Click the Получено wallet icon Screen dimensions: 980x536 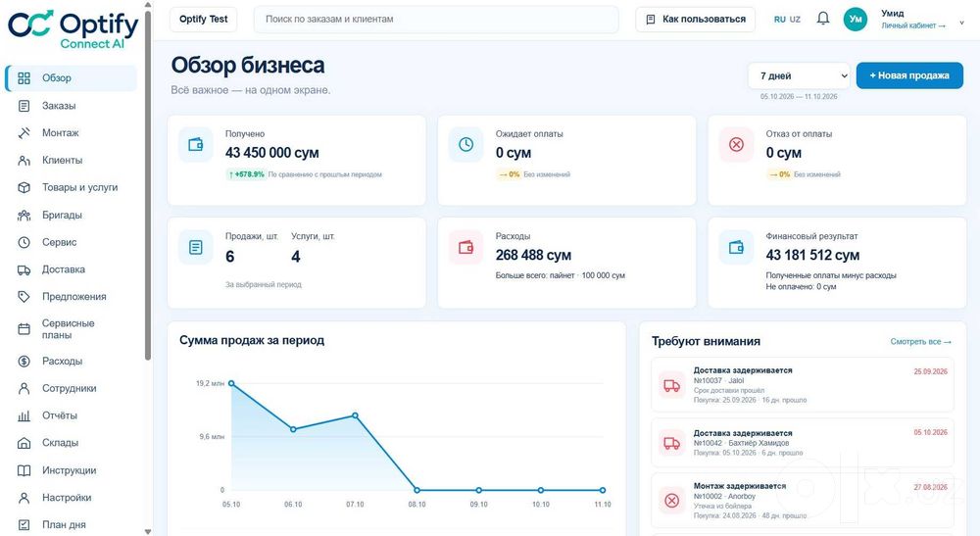(x=196, y=145)
